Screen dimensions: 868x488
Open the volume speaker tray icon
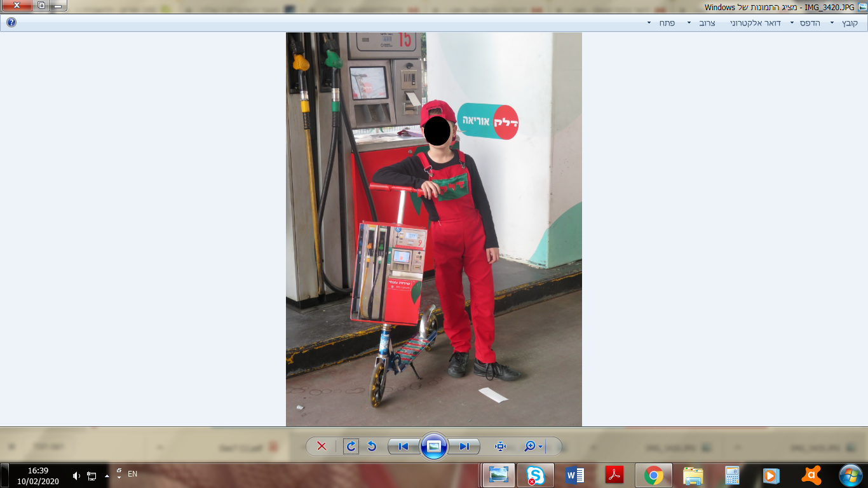point(76,475)
